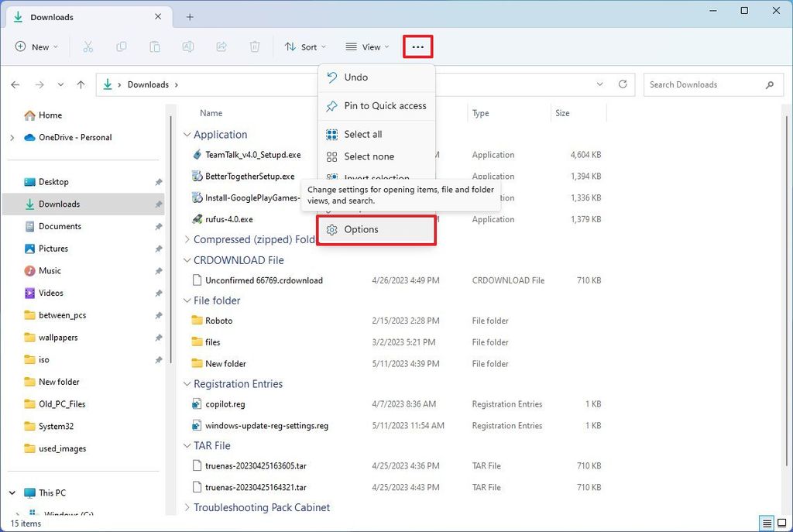Screen dimensions: 793x532
Task: Enable details view from the status bar
Action: [x=767, y=523]
